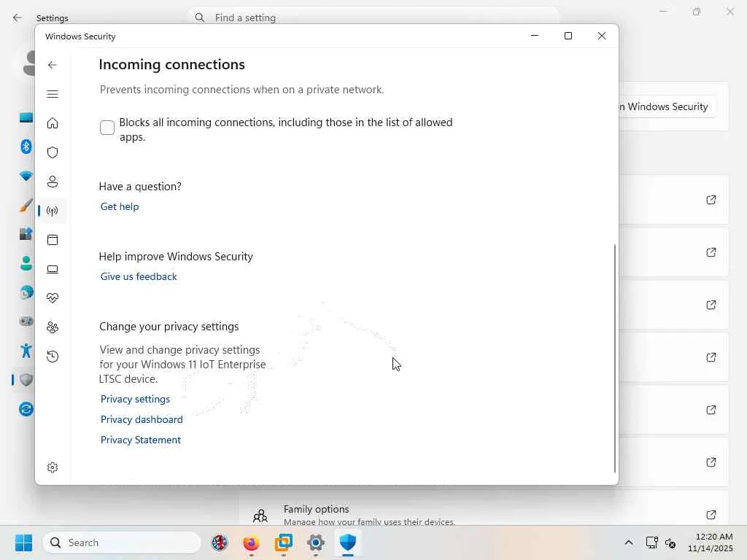Select Bluetooth & devices in Settings sidebar
Screen dimensions: 747x560
click(26, 146)
